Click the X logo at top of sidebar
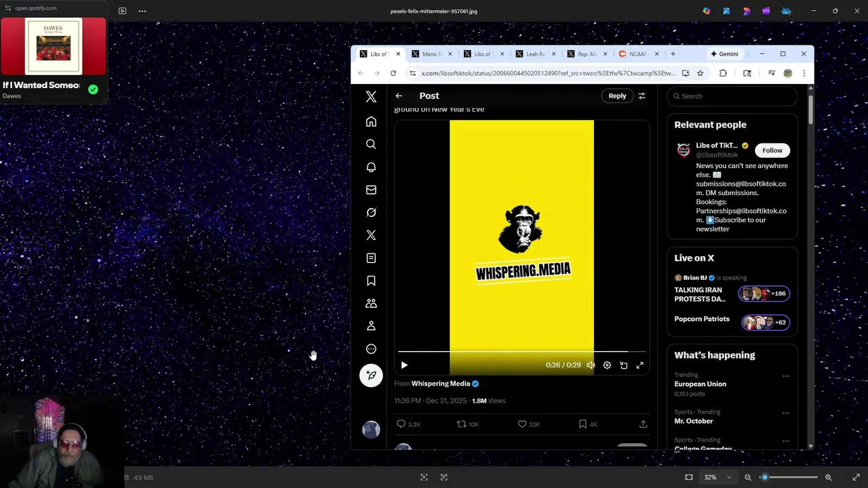The image size is (868, 488). click(371, 97)
